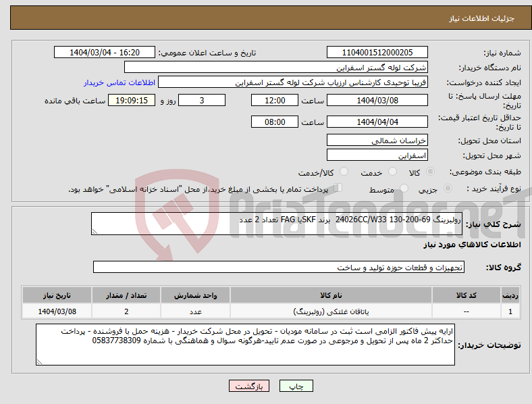
Task: Click the general need description text area
Action: click(x=277, y=224)
